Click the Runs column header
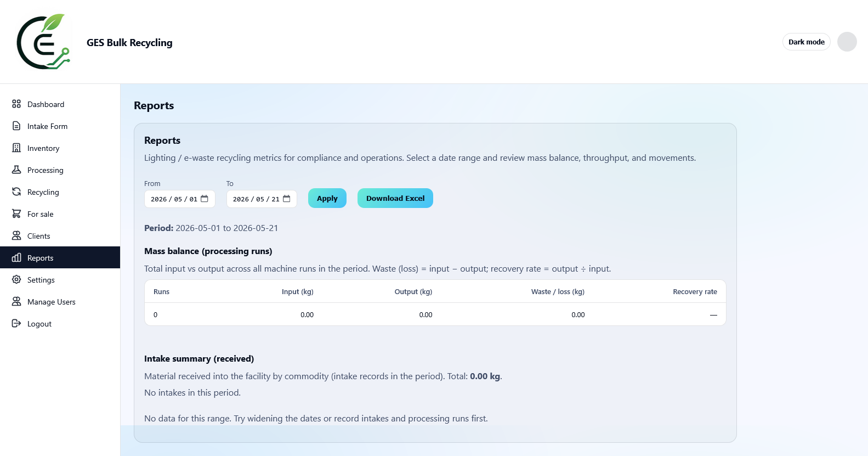The width and height of the screenshot is (868, 456). pyautogui.click(x=161, y=292)
